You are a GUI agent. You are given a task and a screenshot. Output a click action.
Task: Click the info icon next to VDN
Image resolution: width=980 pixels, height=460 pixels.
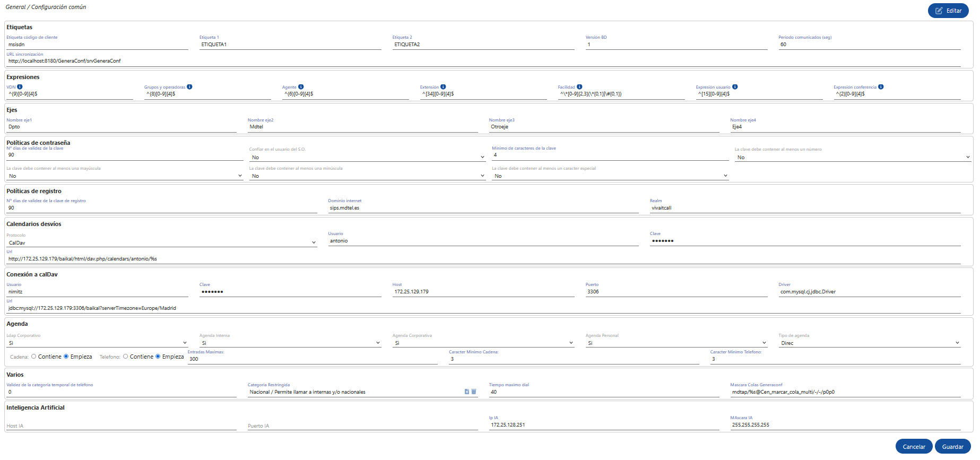tap(20, 87)
